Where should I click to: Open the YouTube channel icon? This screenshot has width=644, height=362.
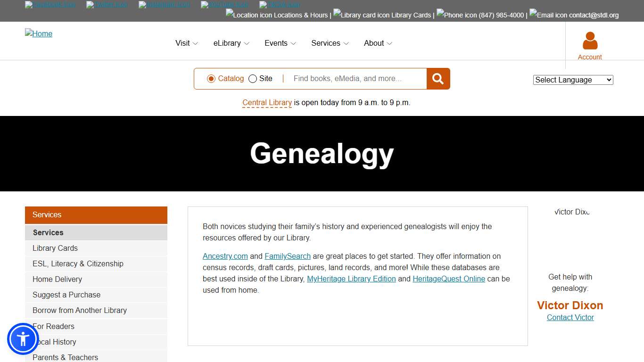coord(224,5)
